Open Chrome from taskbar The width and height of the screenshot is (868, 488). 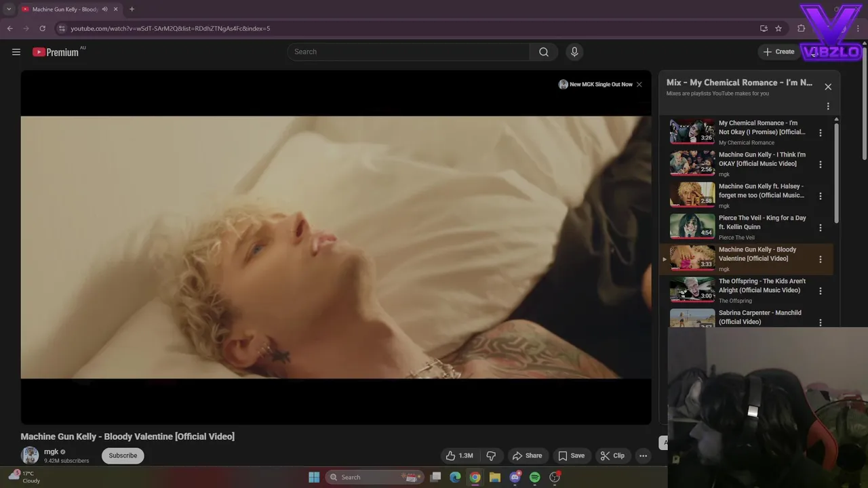tap(475, 477)
